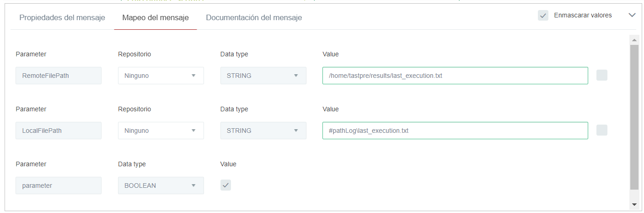Open the Mapeo del mensaje tab
This screenshot has width=644, height=213.
click(x=156, y=18)
